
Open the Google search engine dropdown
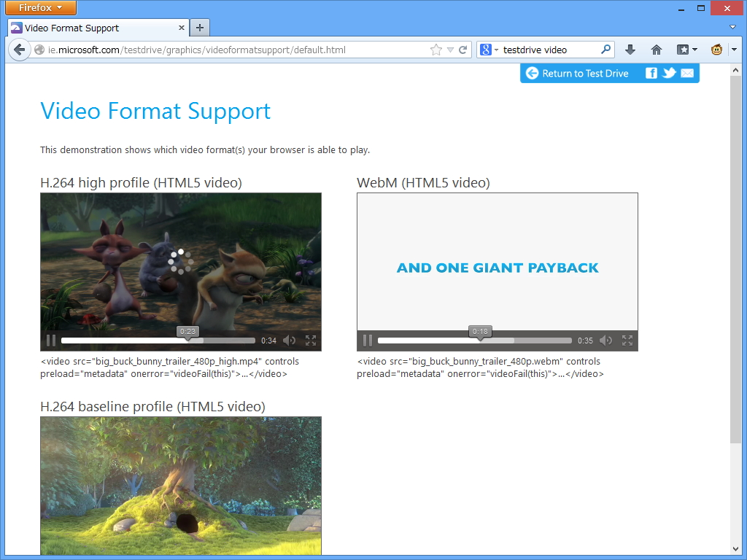tap(489, 50)
